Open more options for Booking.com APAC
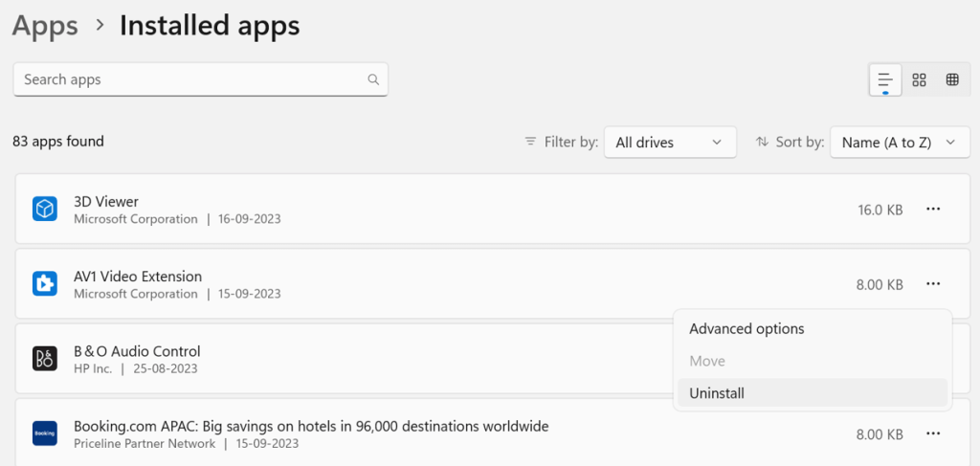Image resolution: width=980 pixels, height=466 pixels. pyautogui.click(x=933, y=433)
